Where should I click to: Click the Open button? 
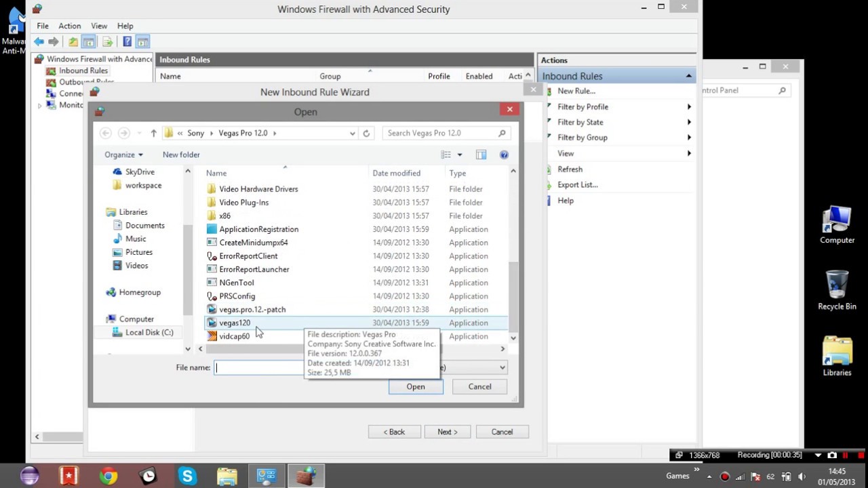[x=416, y=387]
